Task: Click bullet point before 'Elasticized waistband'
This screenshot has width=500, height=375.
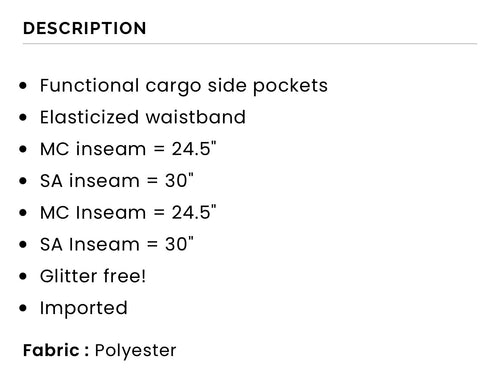Action: point(23,117)
